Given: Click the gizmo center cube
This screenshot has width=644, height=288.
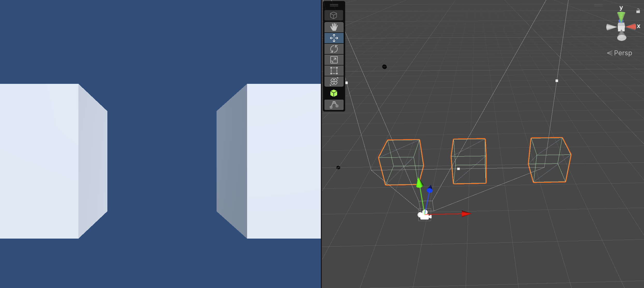Looking at the screenshot, I should tap(621, 27).
